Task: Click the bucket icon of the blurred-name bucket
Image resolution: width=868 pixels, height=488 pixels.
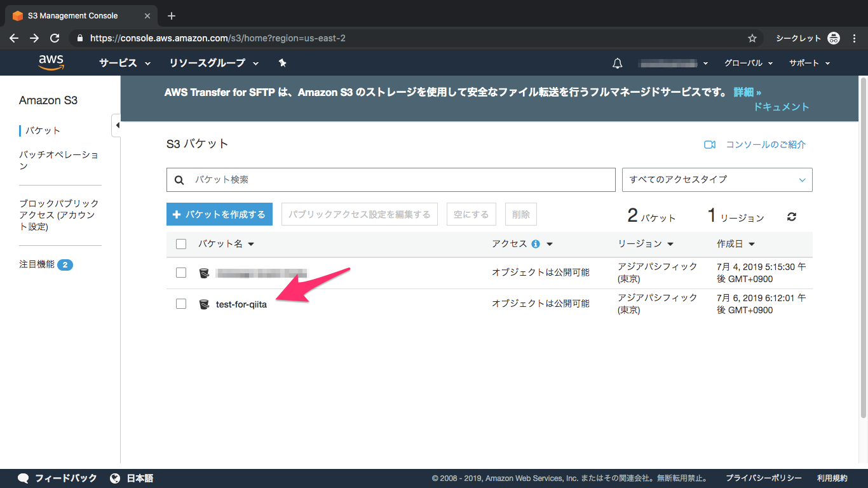Action: click(x=204, y=273)
